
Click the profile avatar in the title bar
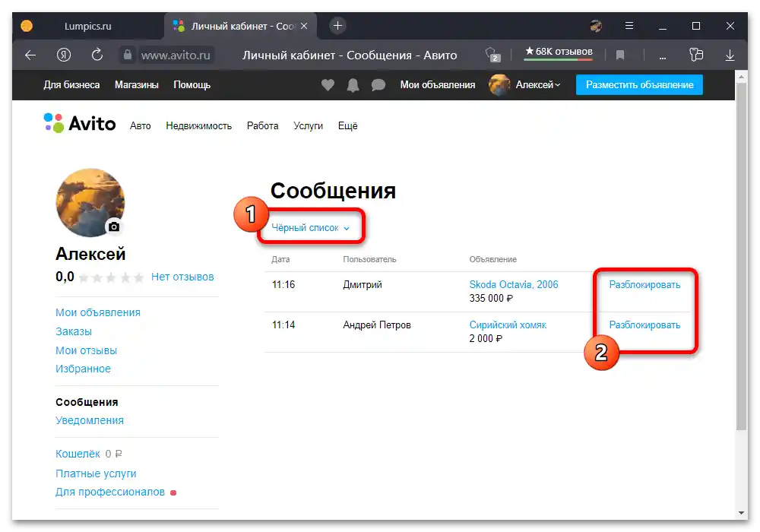click(596, 26)
